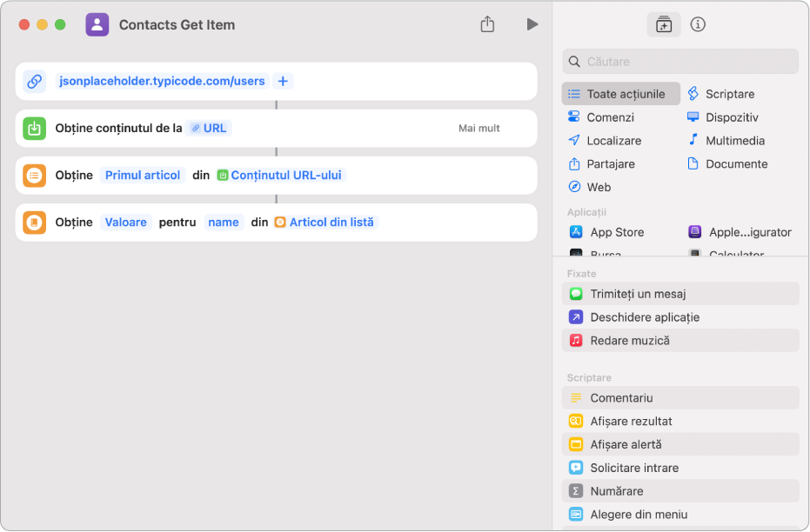
Task: Run the shortcut with the play button
Action: pyautogui.click(x=532, y=24)
